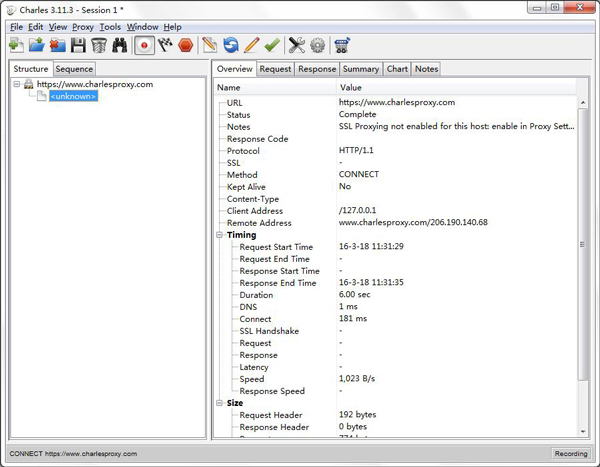Select https://www.charlesproxy.com host in tree

click(x=95, y=84)
